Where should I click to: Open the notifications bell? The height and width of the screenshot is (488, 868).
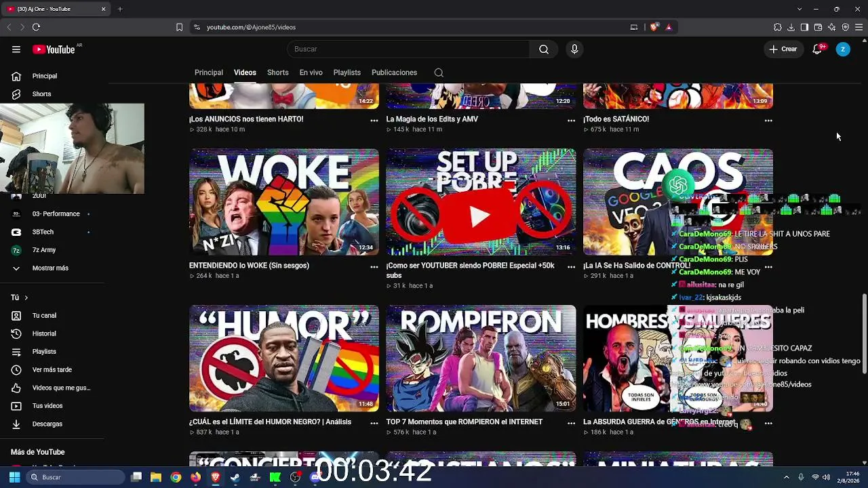pos(817,49)
